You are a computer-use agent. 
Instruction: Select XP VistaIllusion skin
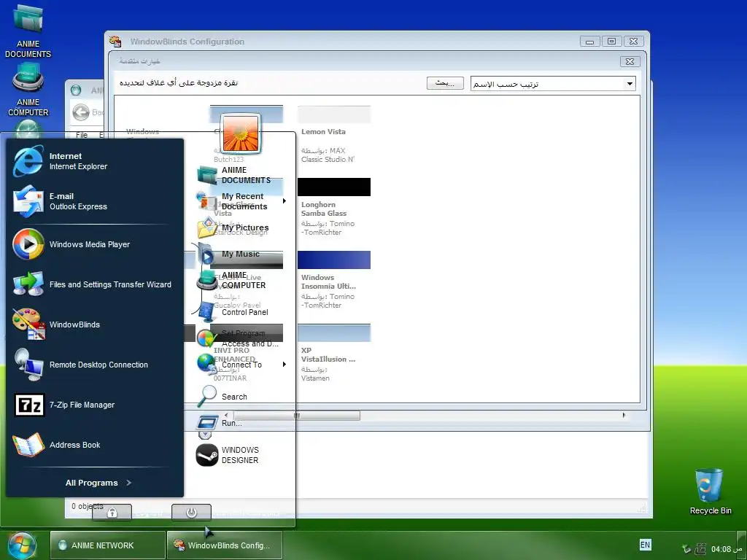point(334,354)
